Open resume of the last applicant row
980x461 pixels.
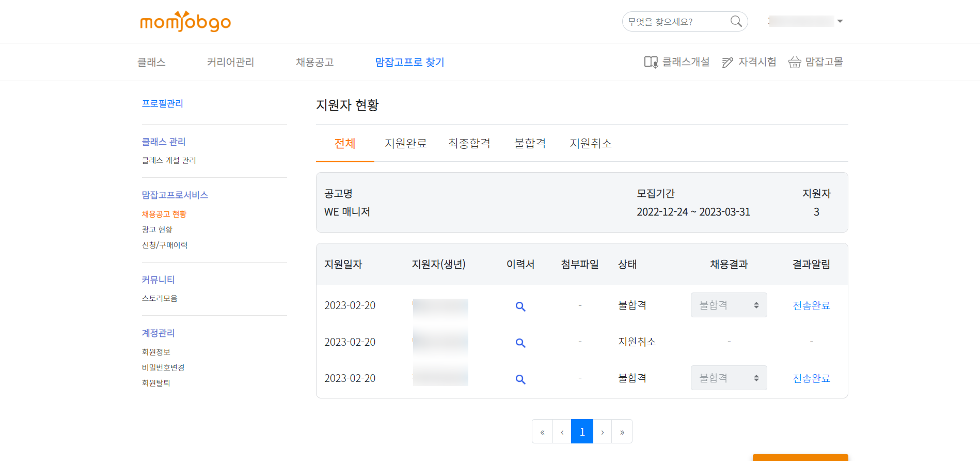[x=520, y=379]
